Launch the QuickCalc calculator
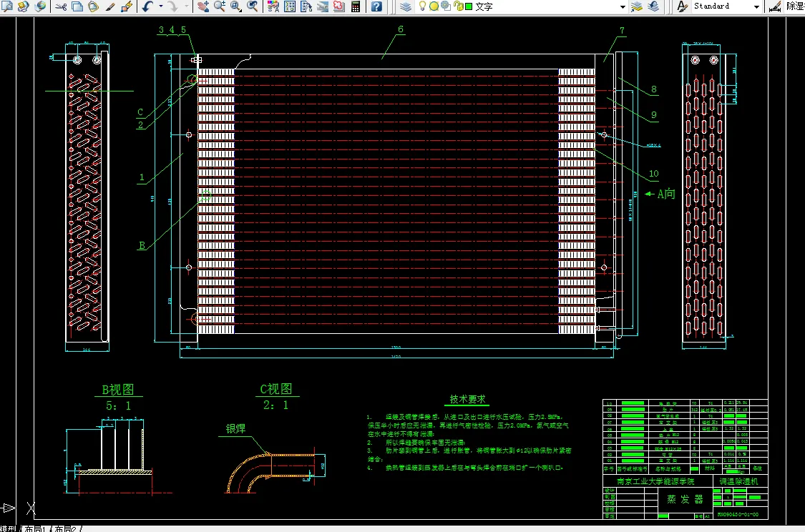This screenshot has height=532, width=805. [355, 6]
